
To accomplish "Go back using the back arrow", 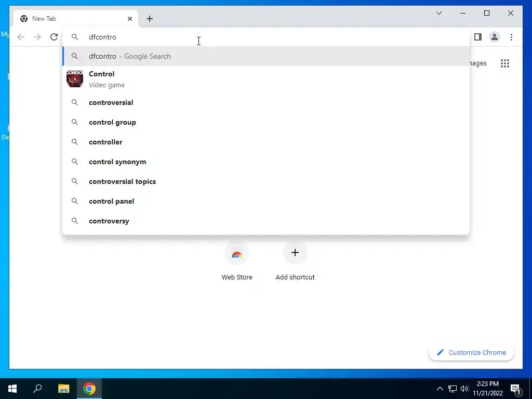I will pyautogui.click(x=21, y=37).
